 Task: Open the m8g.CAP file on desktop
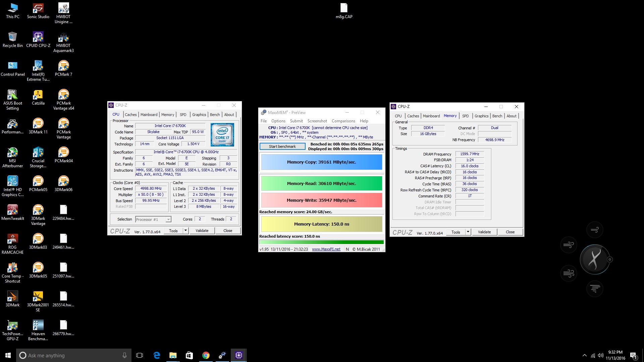click(x=344, y=11)
